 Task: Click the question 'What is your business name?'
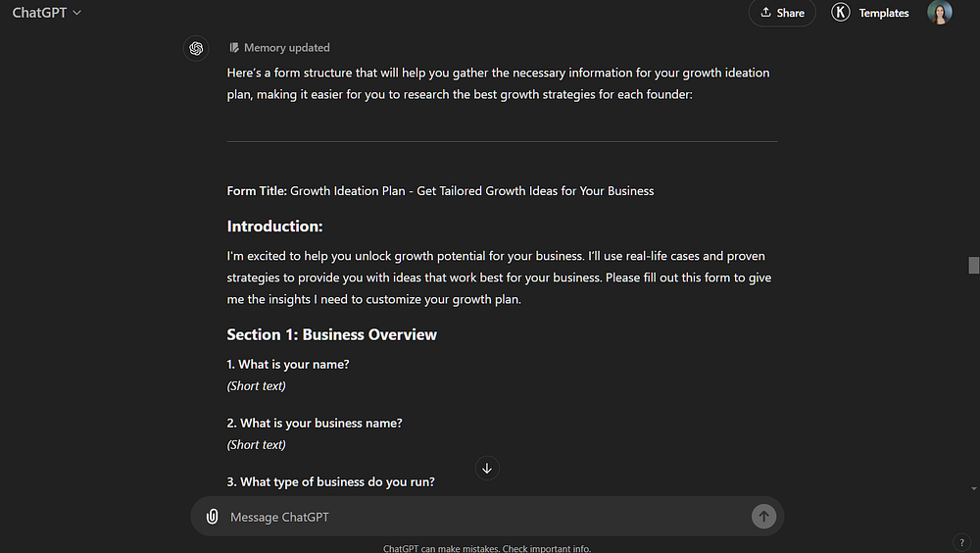pos(320,423)
